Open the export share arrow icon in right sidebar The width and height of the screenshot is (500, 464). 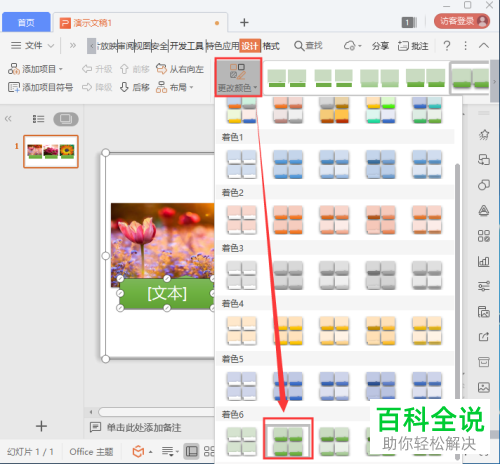pyautogui.click(x=484, y=337)
